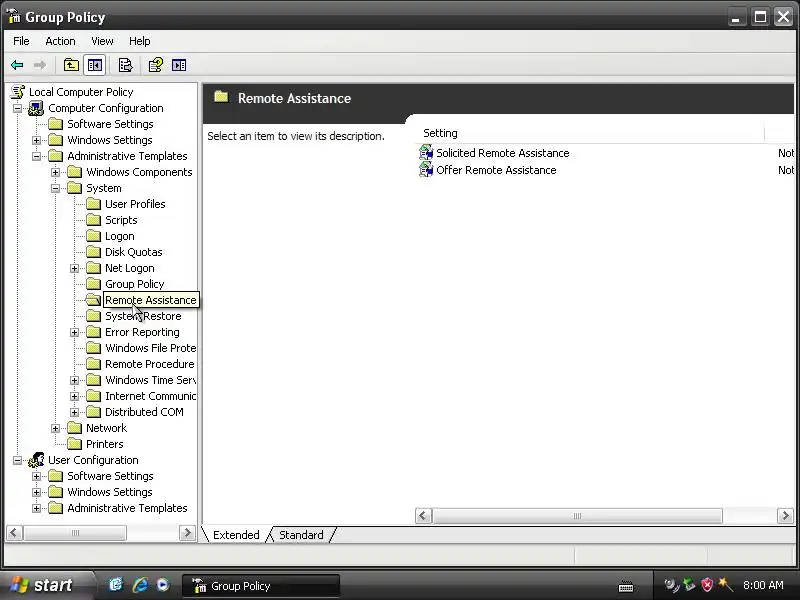Expand the Windows Time Service node
The image size is (800, 600).
(x=74, y=380)
